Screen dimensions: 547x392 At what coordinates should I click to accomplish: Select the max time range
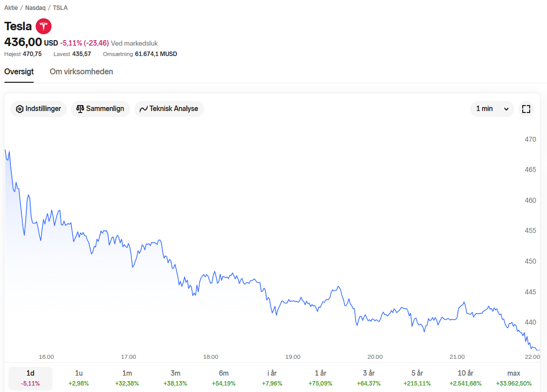[x=514, y=378]
